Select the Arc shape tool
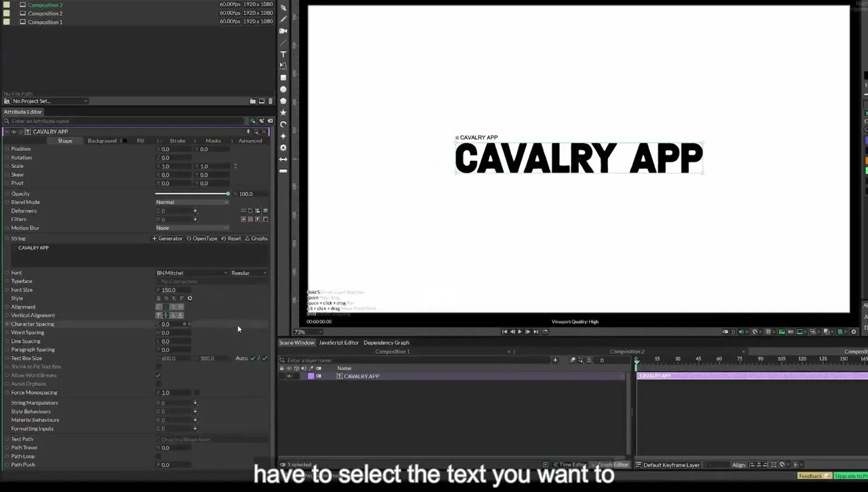This screenshot has width=868, height=492. pyautogui.click(x=283, y=124)
